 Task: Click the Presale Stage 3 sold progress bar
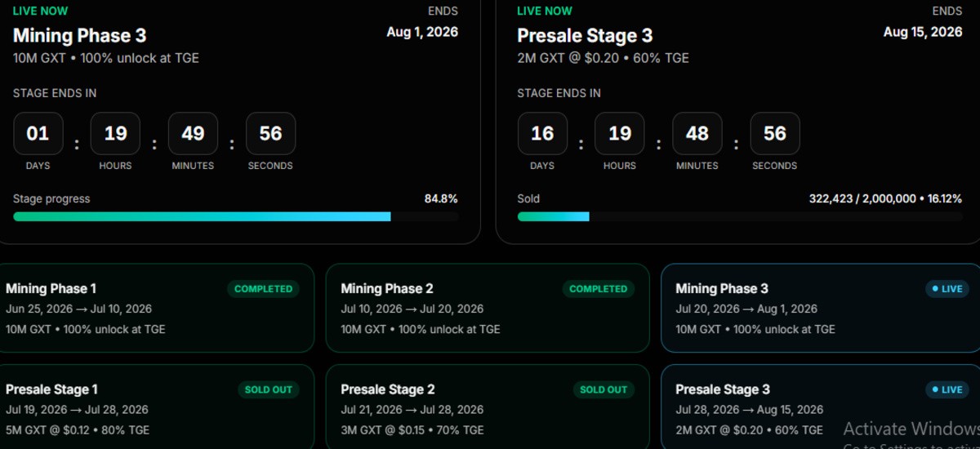740,216
